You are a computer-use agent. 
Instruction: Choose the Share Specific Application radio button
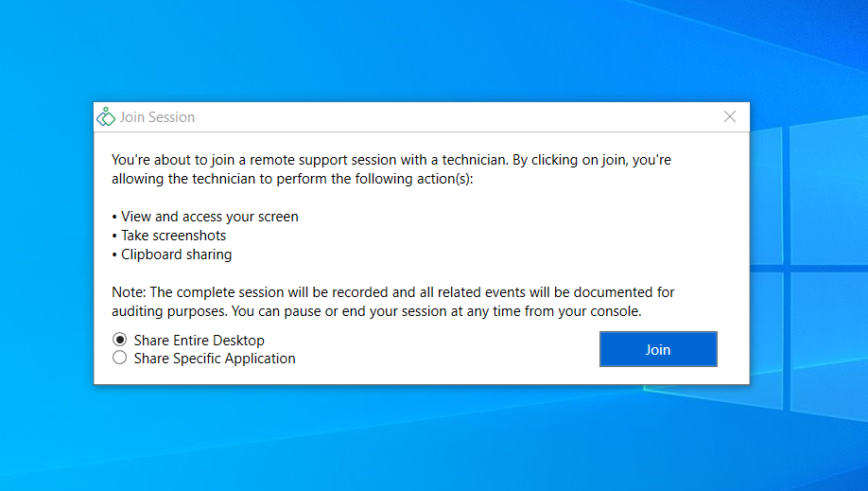pos(120,359)
